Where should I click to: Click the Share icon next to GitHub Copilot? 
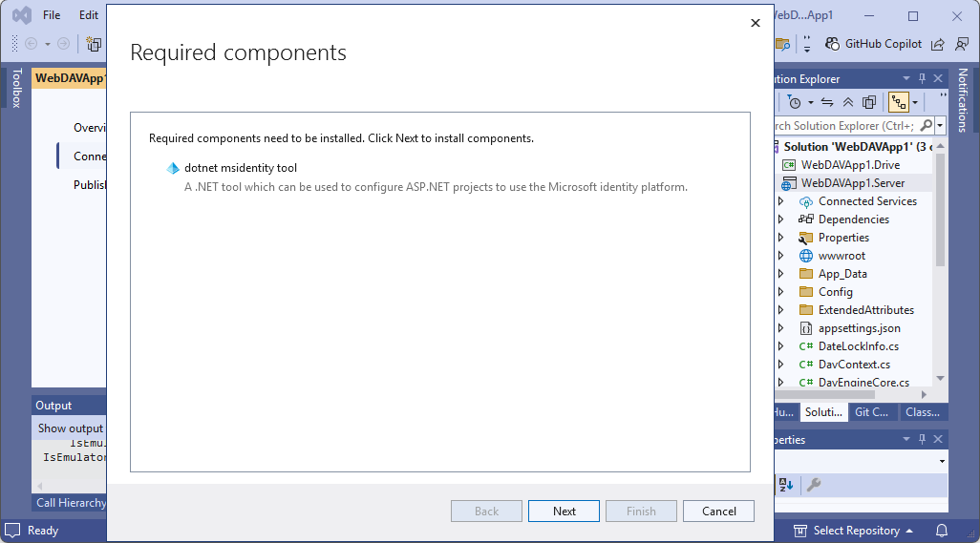click(937, 44)
